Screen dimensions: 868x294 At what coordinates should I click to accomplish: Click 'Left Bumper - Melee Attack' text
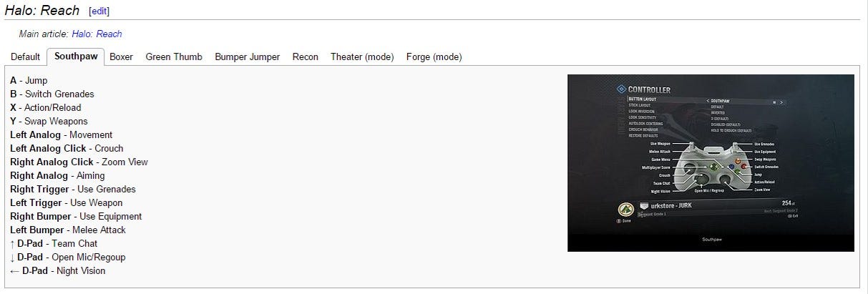click(68, 230)
